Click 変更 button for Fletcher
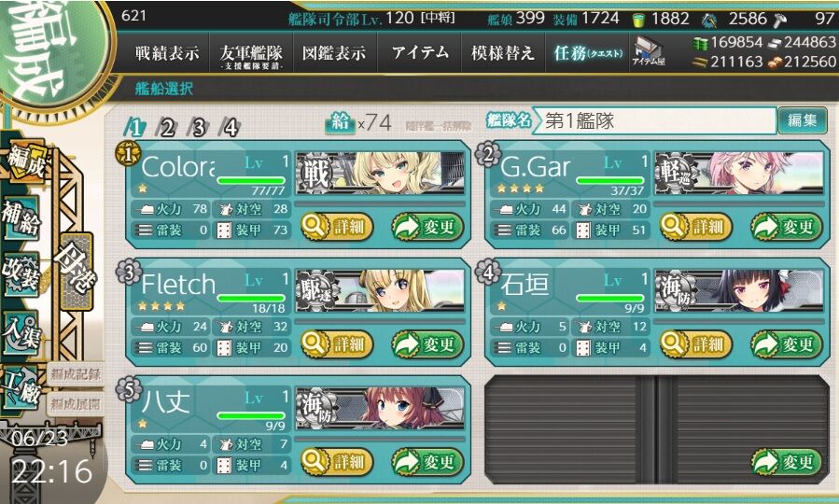 click(427, 344)
